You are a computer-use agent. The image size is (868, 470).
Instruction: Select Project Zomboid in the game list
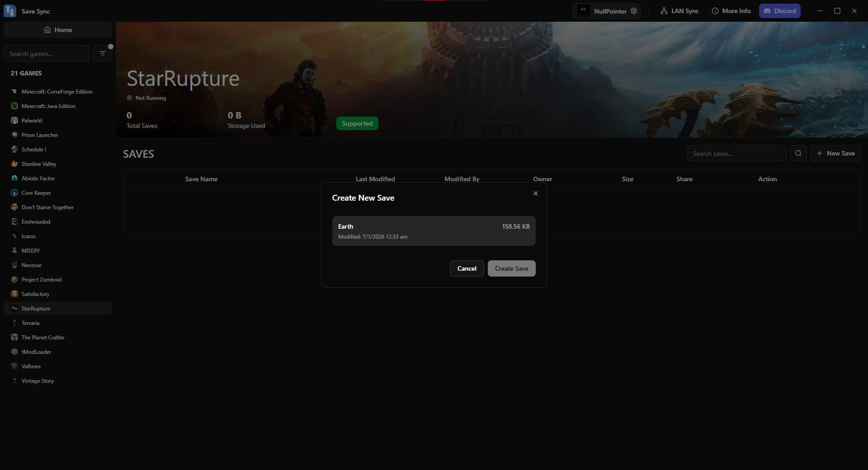(x=58, y=279)
